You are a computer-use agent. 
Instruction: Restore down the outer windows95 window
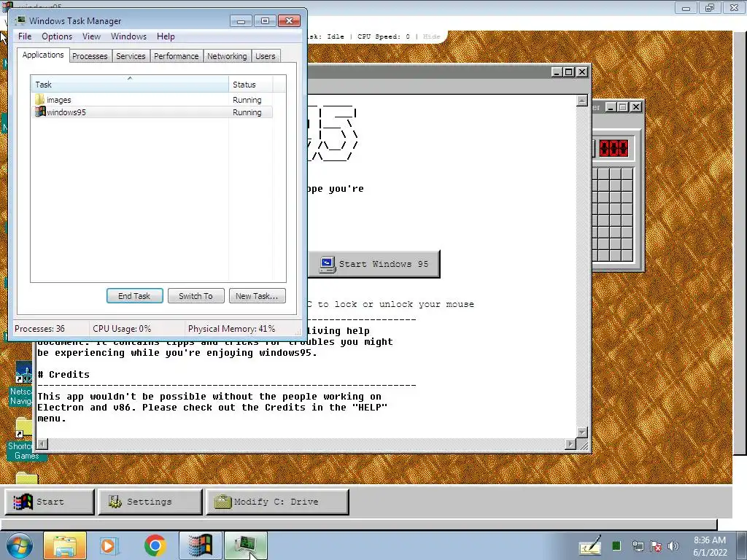[x=710, y=7]
